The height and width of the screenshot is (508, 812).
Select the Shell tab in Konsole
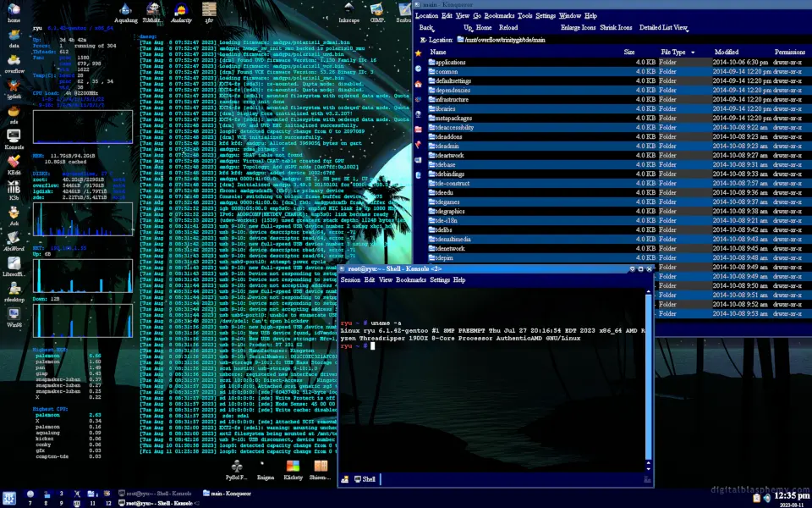[x=365, y=479]
